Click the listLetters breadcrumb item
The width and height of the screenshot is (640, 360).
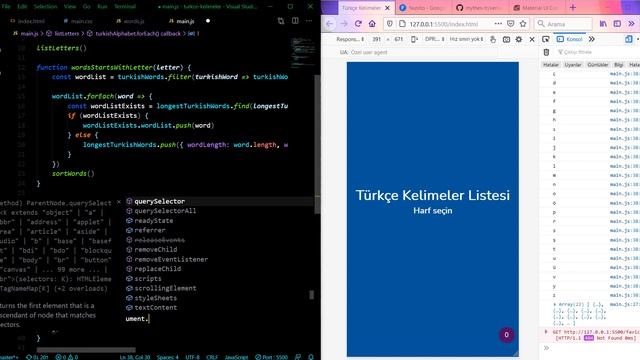click(63, 33)
